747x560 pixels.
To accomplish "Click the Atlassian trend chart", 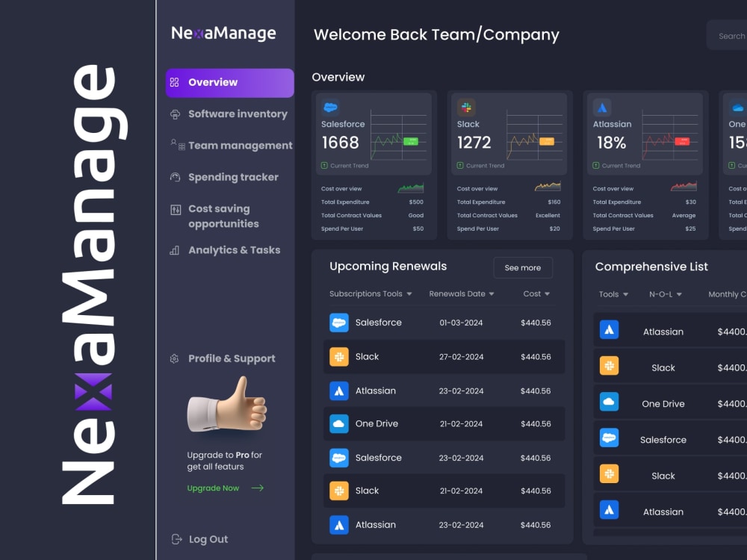I will (669, 134).
